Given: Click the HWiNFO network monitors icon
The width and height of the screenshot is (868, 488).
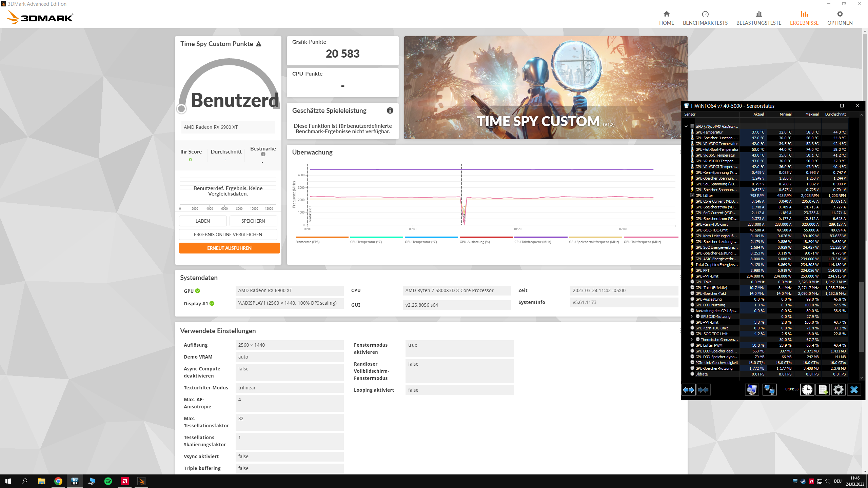Looking at the screenshot, I should (x=769, y=390).
